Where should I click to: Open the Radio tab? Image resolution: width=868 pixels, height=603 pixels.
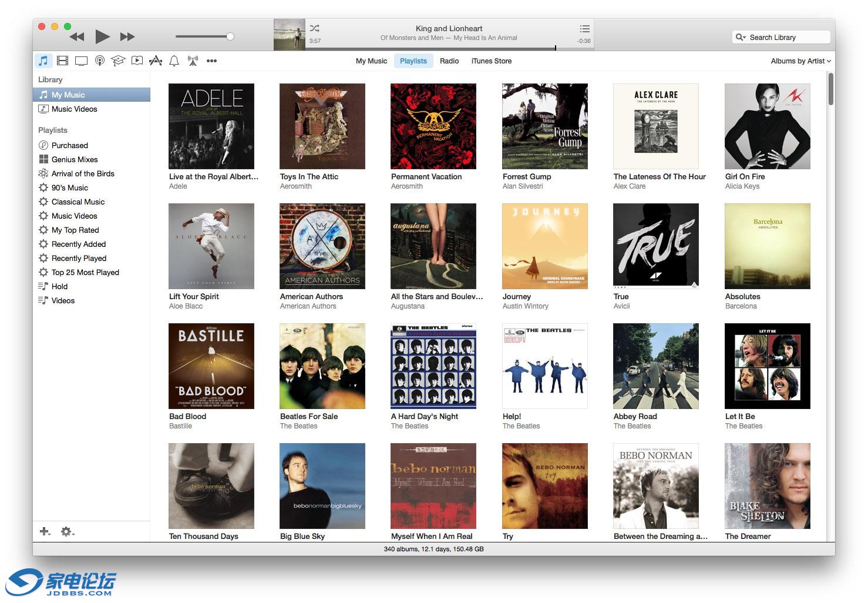tap(449, 61)
